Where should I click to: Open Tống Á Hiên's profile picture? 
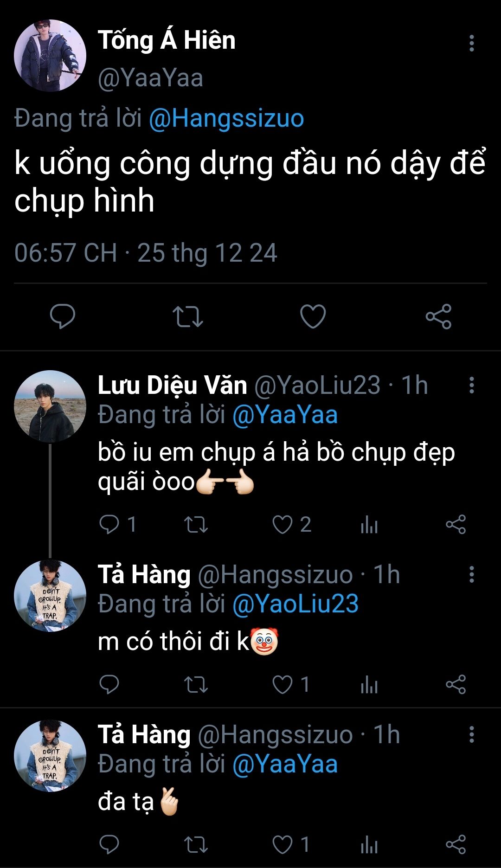pyautogui.click(x=50, y=56)
